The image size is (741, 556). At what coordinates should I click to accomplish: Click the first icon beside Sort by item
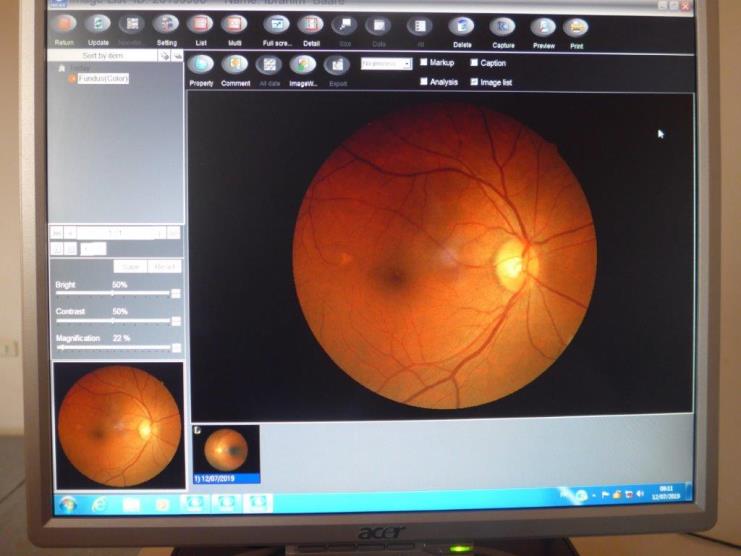click(164, 56)
